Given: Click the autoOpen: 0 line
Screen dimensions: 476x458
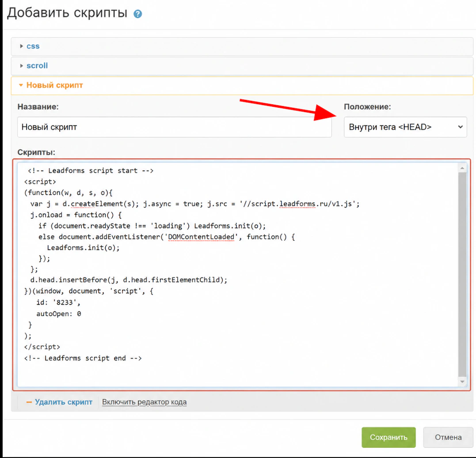Looking at the screenshot, I should [59, 314].
